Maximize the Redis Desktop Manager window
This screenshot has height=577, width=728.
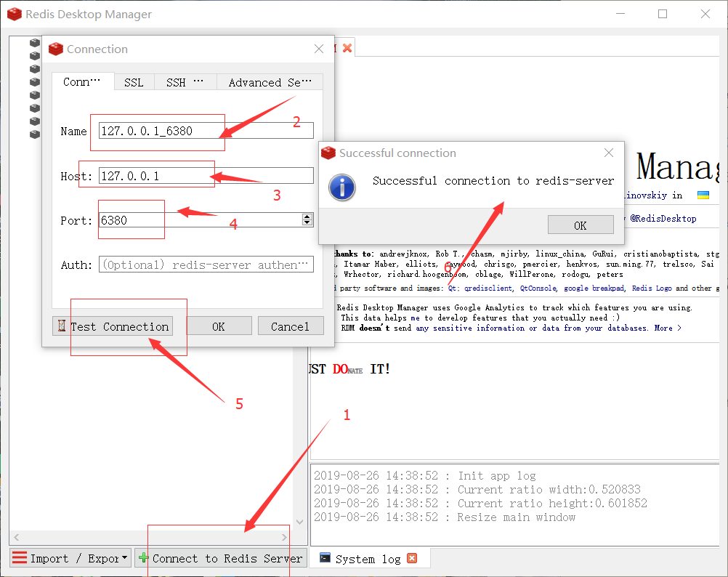point(663,14)
